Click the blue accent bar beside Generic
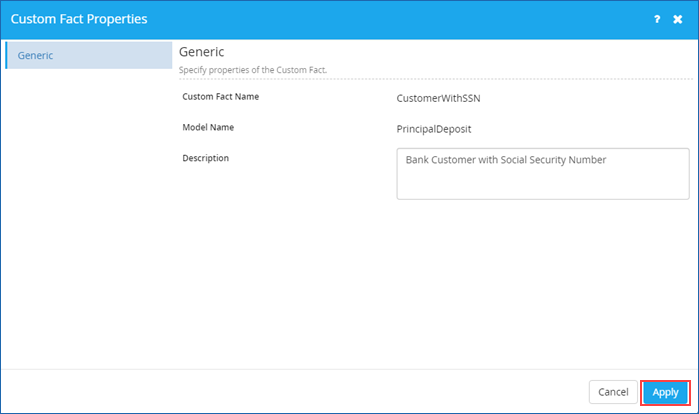 tap(6, 55)
